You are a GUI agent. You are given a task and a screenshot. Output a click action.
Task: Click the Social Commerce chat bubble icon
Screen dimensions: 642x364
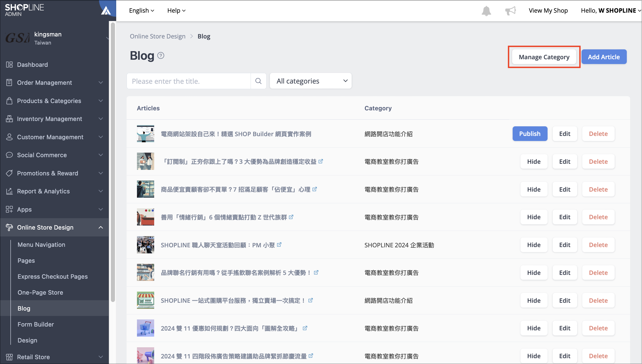tap(9, 155)
